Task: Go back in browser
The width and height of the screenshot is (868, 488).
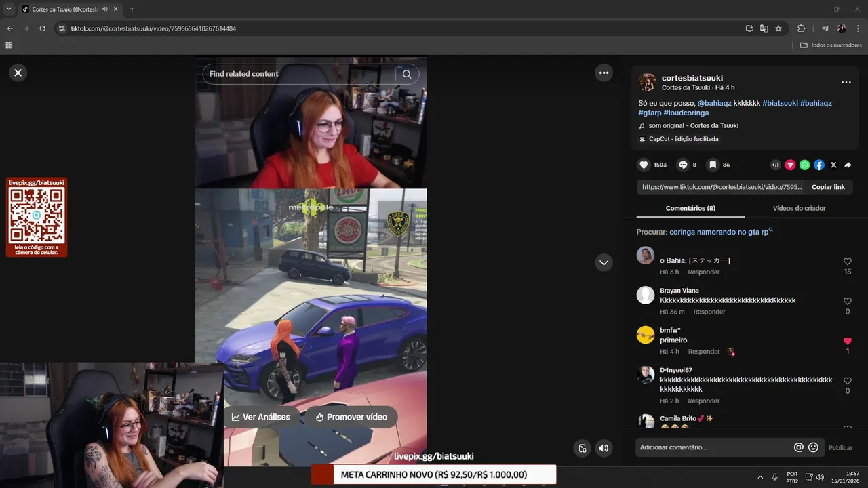Action: click(x=9, y=28)
